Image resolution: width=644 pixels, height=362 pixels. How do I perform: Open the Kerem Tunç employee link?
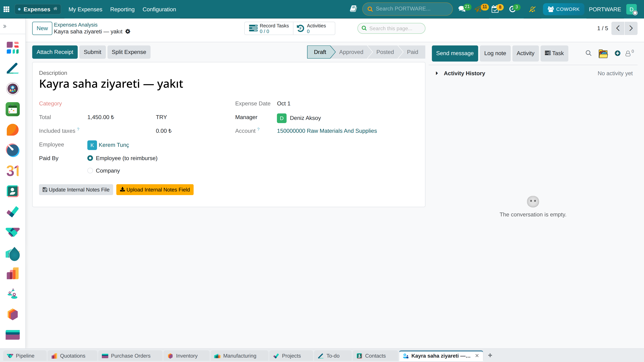(x=114, y=145)
